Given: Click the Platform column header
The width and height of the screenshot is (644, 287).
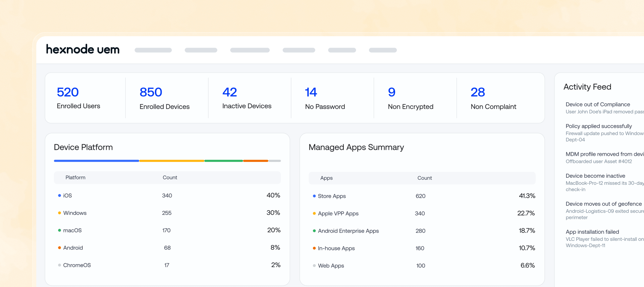Looking at the screenshot, I should point(75,178).
